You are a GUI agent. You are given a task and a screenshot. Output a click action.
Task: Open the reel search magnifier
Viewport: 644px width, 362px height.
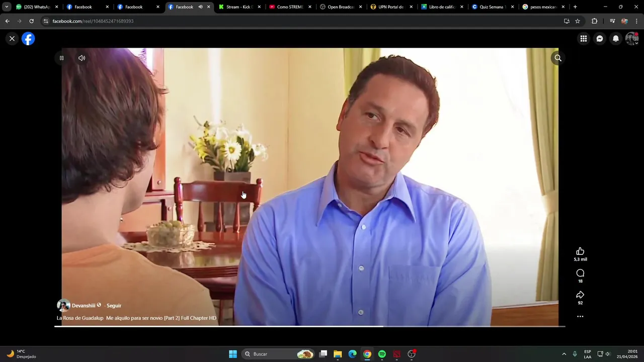[x=558, y=58]
